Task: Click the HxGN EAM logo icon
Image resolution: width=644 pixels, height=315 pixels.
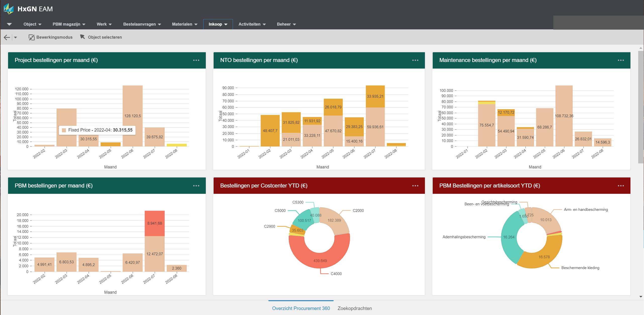Action: [9, 9]
